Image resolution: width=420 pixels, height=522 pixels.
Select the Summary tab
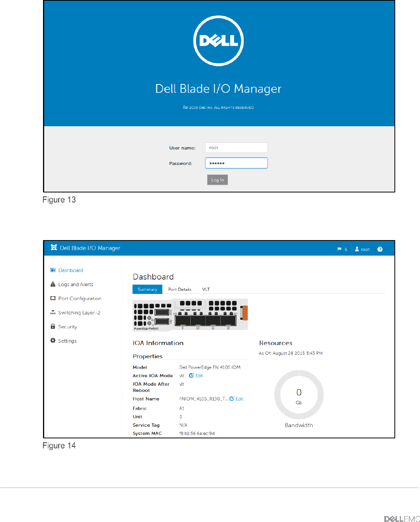[x=147, y=289]
